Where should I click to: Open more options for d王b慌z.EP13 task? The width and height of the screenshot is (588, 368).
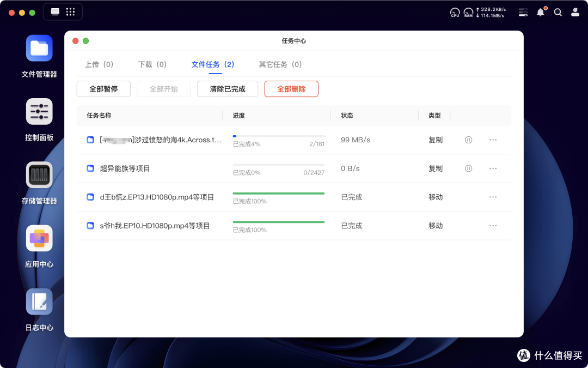(493, 197)
